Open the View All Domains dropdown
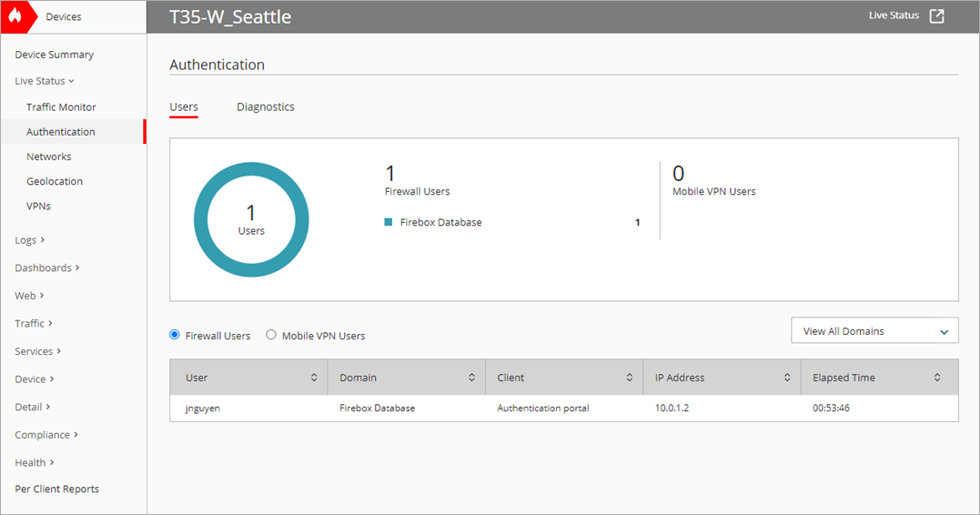The image size is (980, 515). [874, 331]
